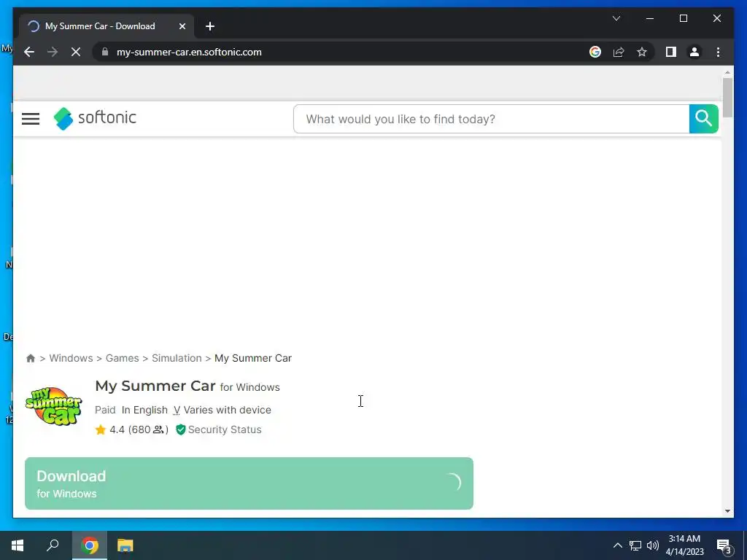
Task: Click the 4.4 (680) rating text
Action: coord(139,429)
